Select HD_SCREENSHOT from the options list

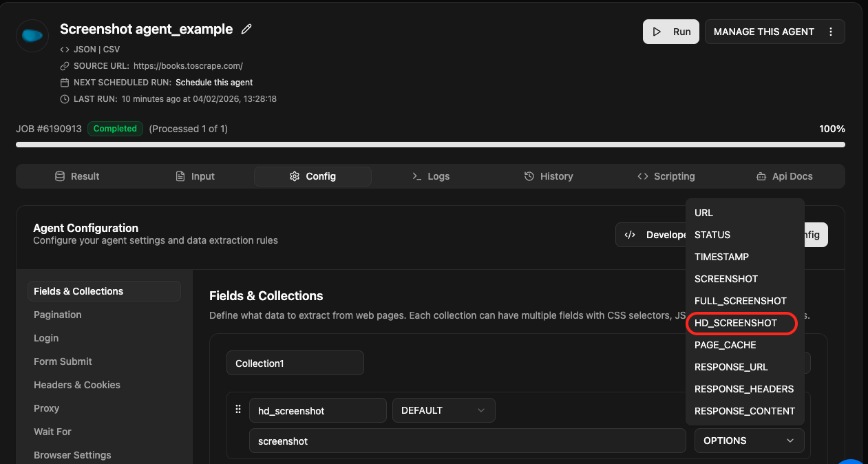pos(735,323)
